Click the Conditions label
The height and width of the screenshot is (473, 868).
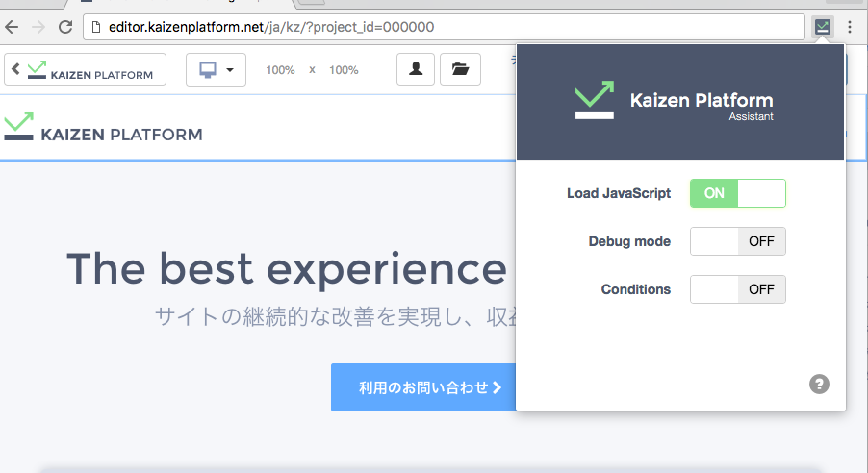click(635, 289)
